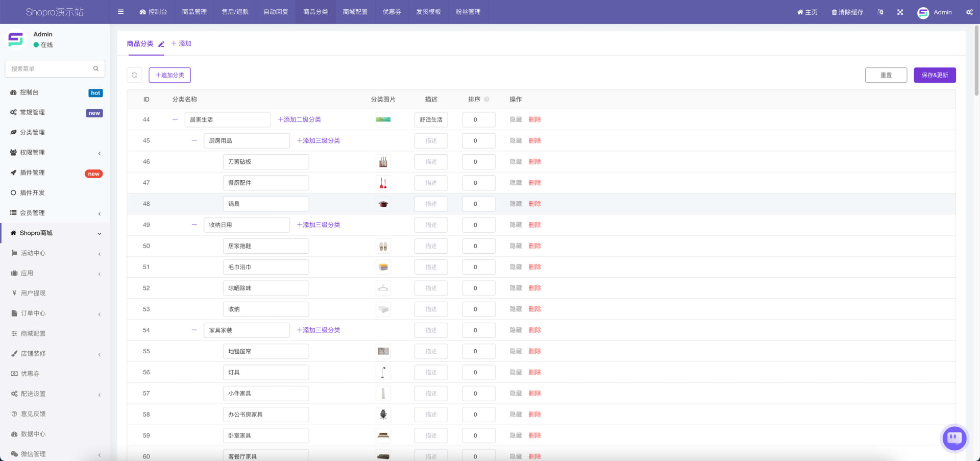Switch to 自动回复 top navigation tab
The image size is (980, 461).
tap(276, 12)
